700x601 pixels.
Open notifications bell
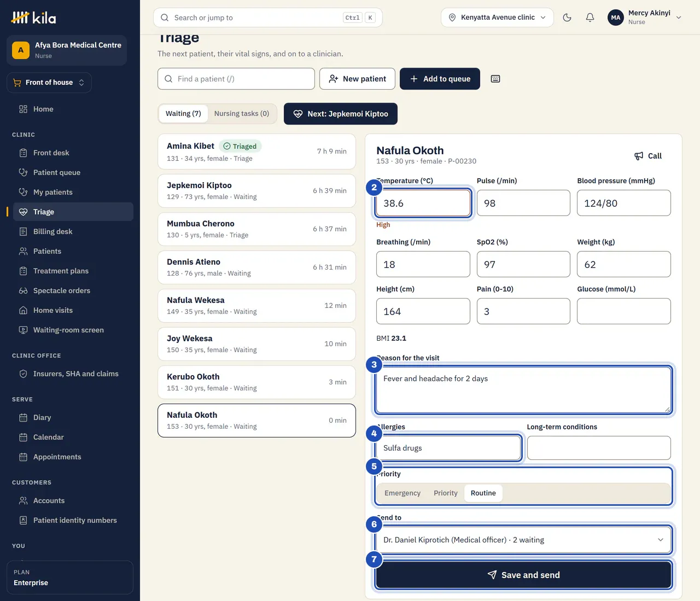click(x=590, y=17)
